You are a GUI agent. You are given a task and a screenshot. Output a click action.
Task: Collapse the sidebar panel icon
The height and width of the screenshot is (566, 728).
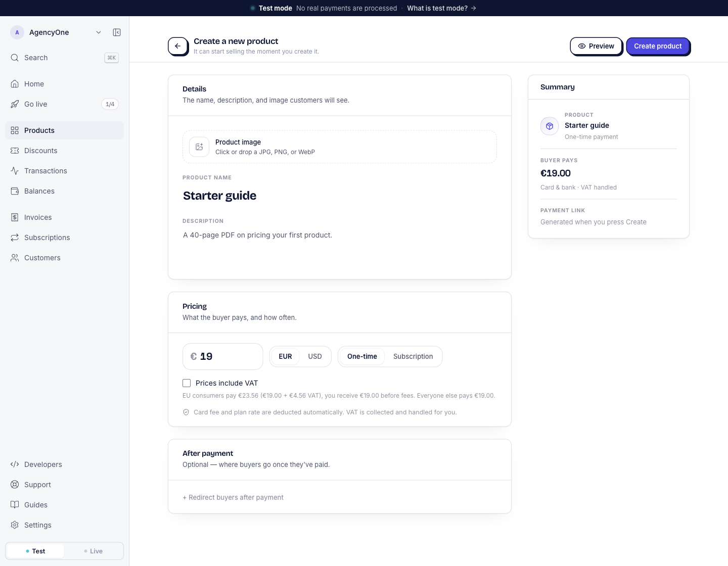click(x=117, y=32)
